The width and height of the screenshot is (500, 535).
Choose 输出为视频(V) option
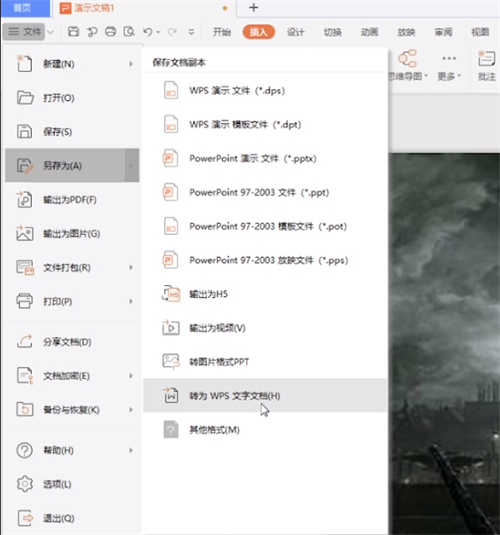pyautogui.click(x=265, y=328)
